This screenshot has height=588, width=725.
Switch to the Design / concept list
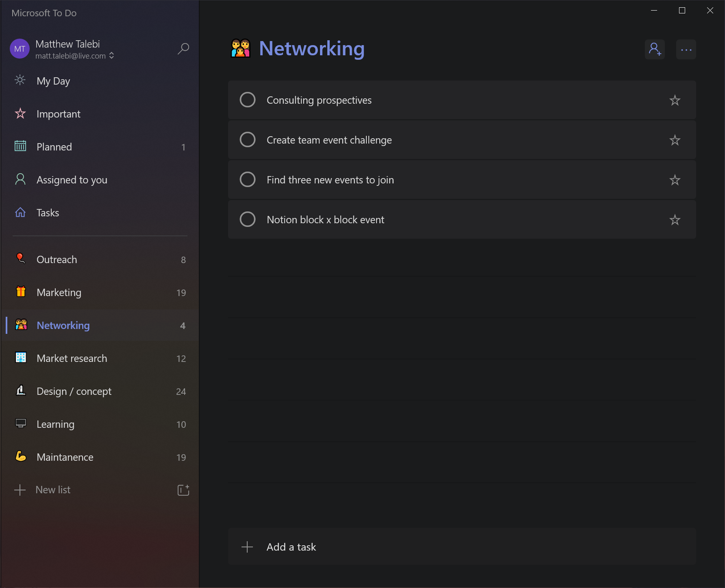coord(74,391)
